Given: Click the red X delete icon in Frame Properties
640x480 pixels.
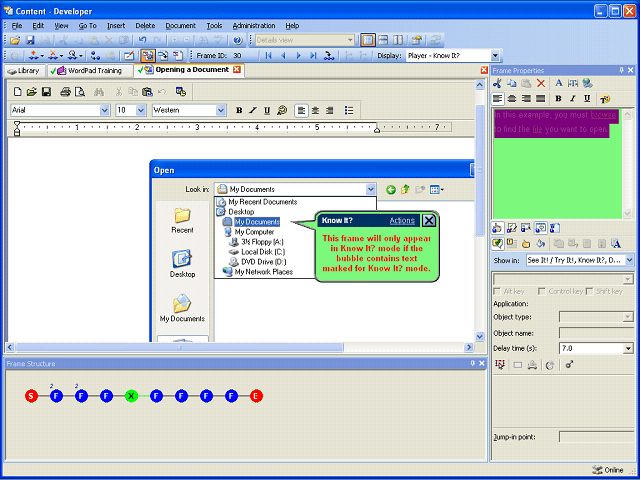Looking at the screenshot, I should click(x=541, y=83).
